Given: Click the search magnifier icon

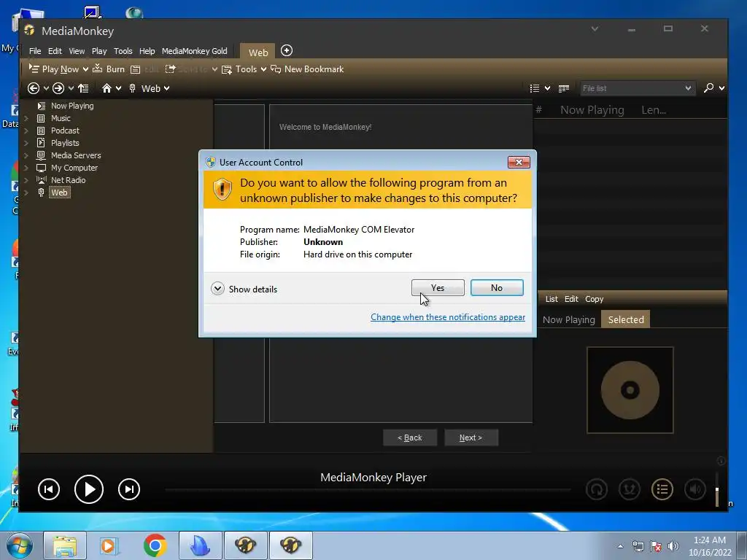Looking at the screenshot, I should click(709, 87).
